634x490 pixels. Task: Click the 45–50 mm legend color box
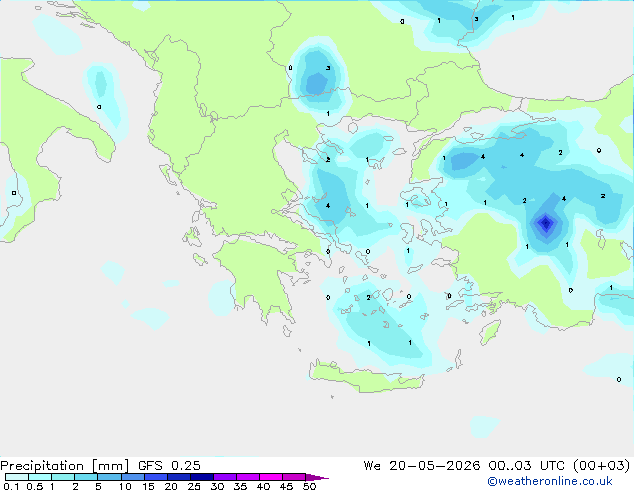(x=294, y=477)
